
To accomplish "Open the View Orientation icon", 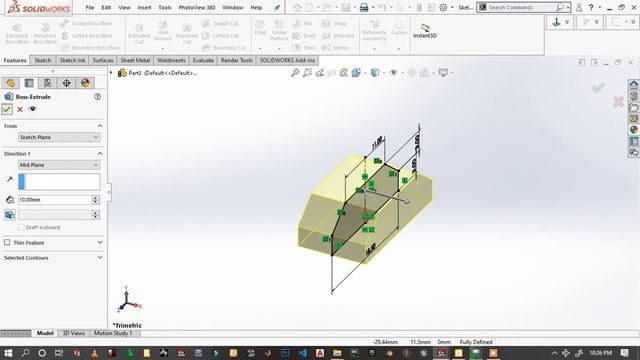I will click(x=356, y=73).
